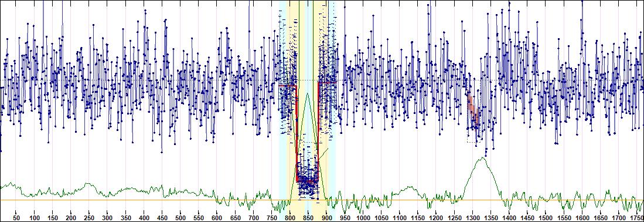The image size is (644, 222).
Task: Click the red model line's flat bottom segment
Action: click(x=307, y=181)
